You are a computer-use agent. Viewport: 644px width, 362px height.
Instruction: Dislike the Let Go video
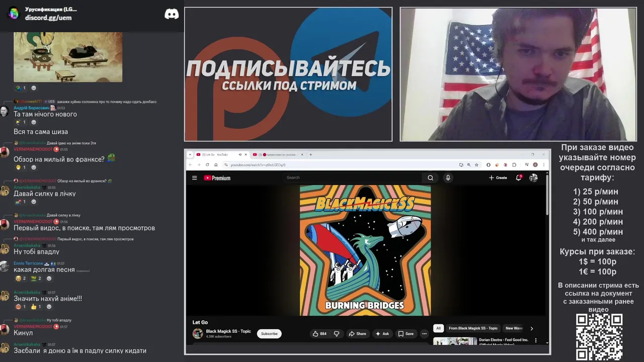(337, 333)
